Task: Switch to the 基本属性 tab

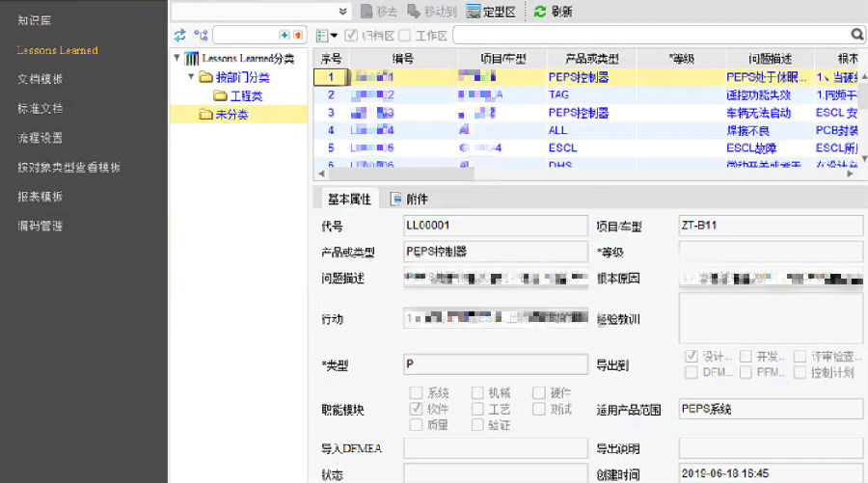Action: [x=349, y=200]
